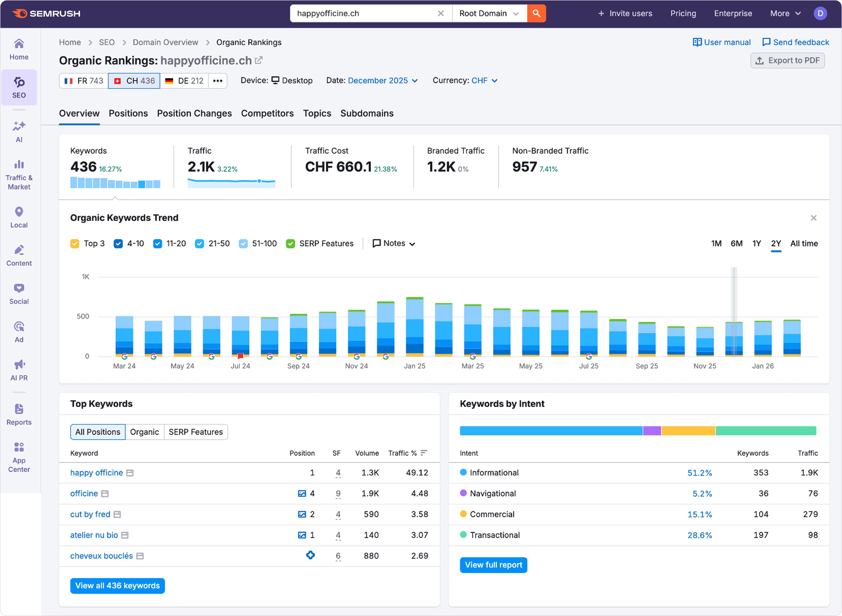Select the CH 436 database

click(x=134, y=80)
